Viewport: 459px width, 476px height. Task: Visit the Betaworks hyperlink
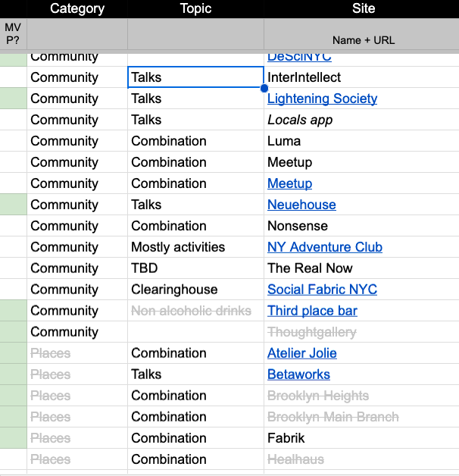click(x=298, y=374)
